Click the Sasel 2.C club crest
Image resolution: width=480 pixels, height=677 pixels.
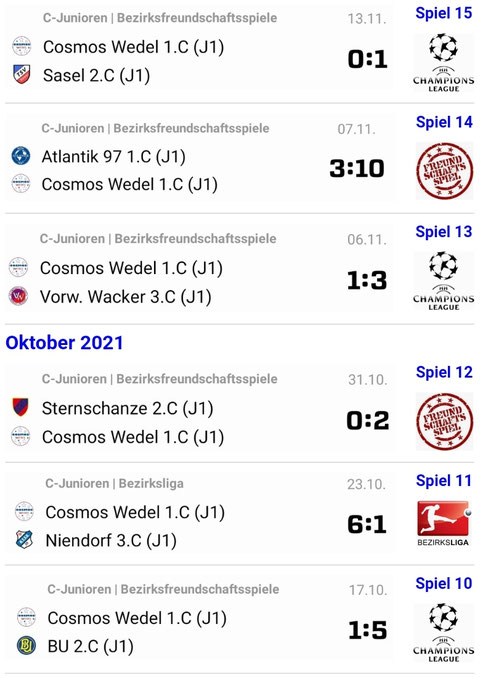(22, 74)
